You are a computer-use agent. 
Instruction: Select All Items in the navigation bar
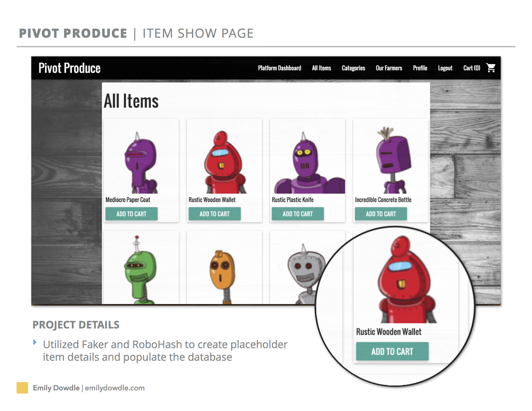click(x=321, y=68)
